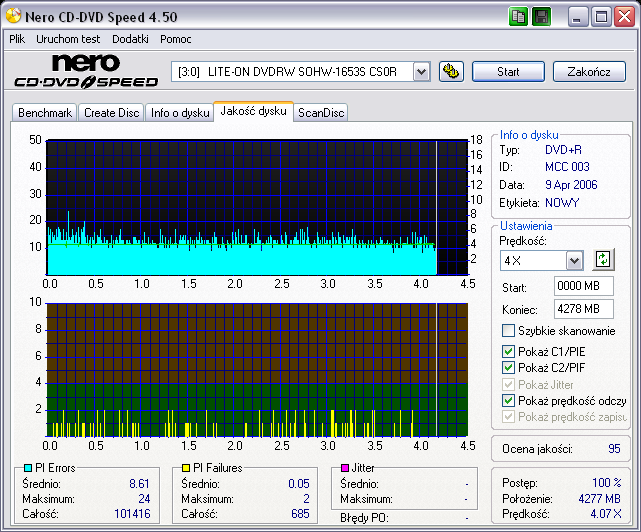Enable the Szybkie skanowanie checkbox
Image resolution: width=641 pixels, height=532 pixels.
(x=508, y=331)
